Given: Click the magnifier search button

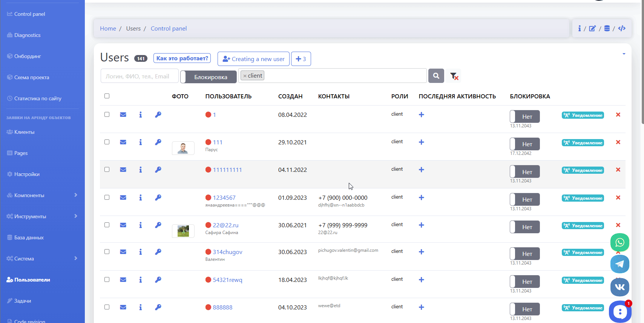Looking at the screenshot, I should coord(436,76).
